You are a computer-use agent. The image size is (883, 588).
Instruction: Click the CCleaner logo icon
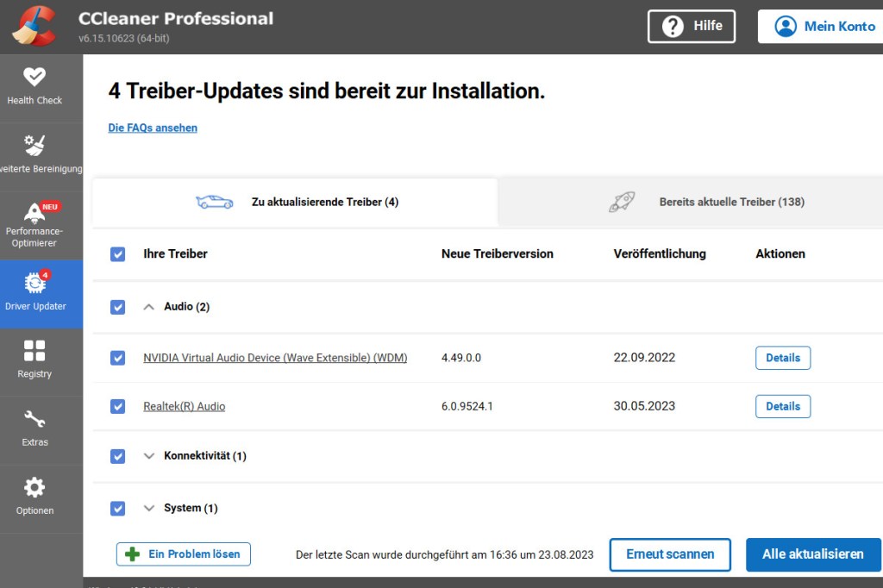(34, 26)
